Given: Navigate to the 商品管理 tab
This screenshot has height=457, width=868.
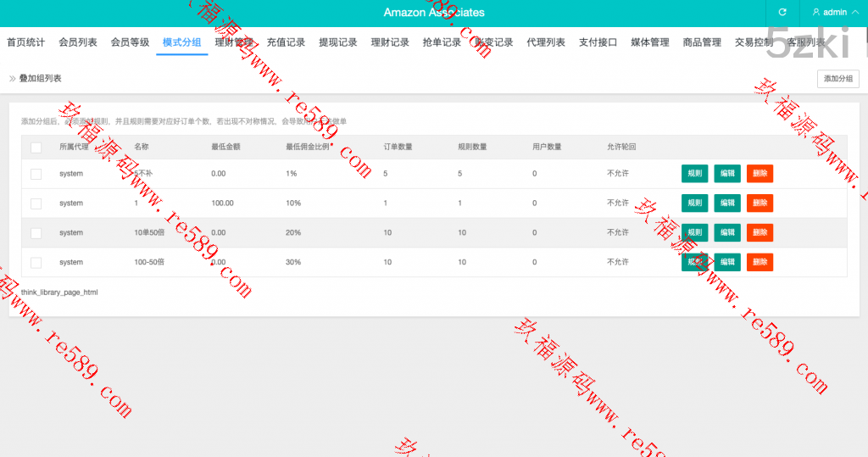Looking at the screenshot, I should tap(702, 42).
